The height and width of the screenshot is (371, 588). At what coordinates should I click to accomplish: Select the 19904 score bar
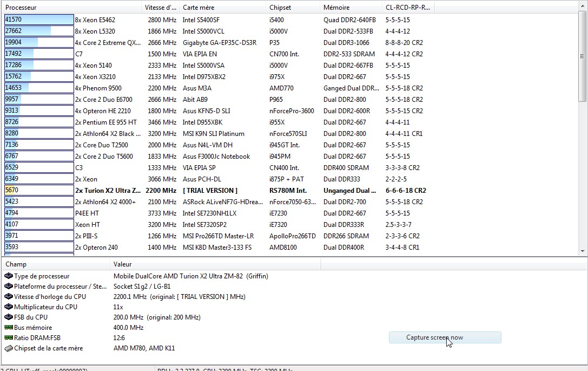tap(39, 42)
